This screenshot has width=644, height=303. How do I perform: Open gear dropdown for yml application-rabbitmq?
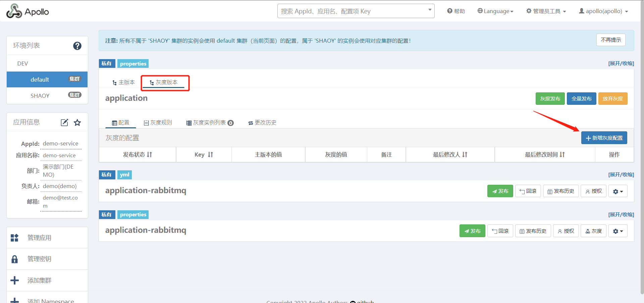click(618, 191)
